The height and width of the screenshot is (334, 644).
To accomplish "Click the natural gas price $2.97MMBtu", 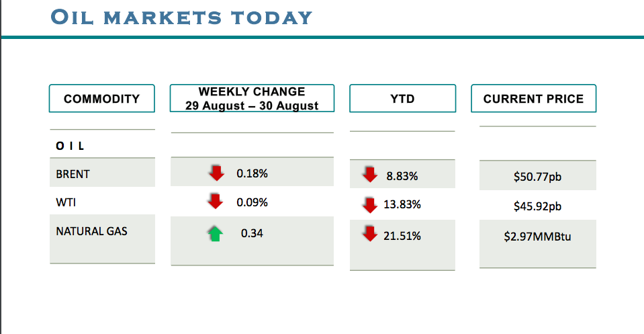I will pyautogui.click(x=537, y=237).
